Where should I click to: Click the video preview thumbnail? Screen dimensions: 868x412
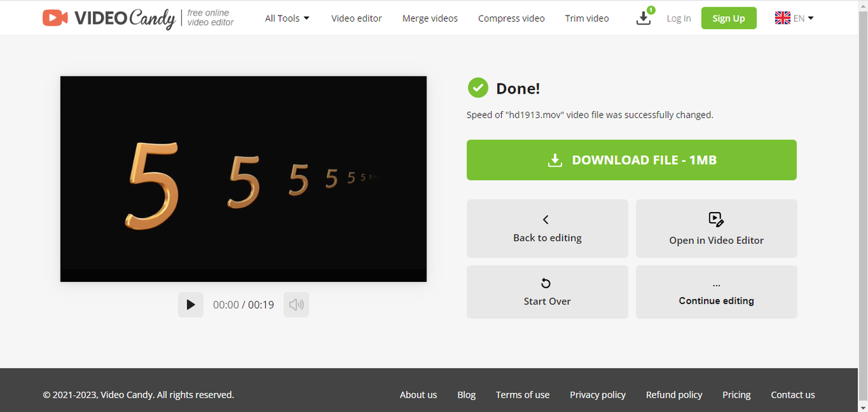(x=243, y=179)
